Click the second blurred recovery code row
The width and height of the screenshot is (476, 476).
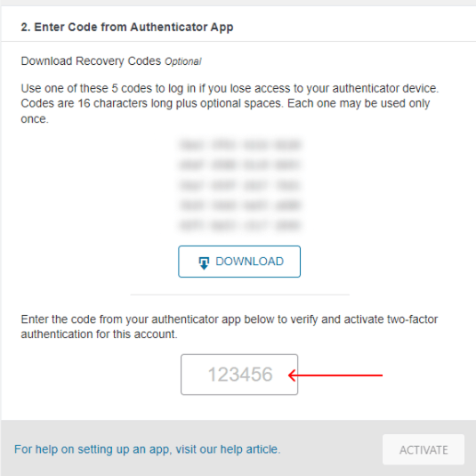240,165
